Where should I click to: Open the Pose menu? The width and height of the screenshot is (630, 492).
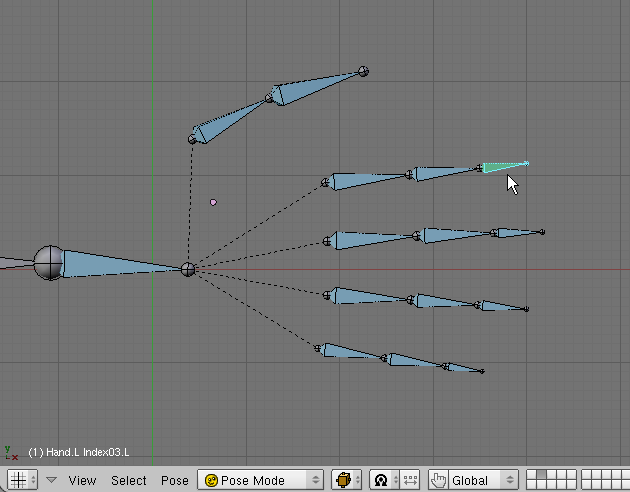pyautogui.click(x=175, y=480)
